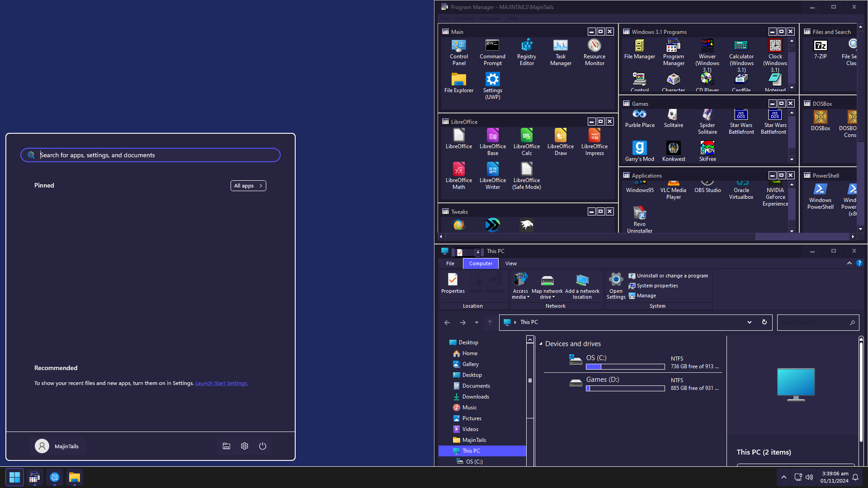Screen dimensions: 868x488
Task: Open Settings (UWP) icon
Action: tap(492, 86)
